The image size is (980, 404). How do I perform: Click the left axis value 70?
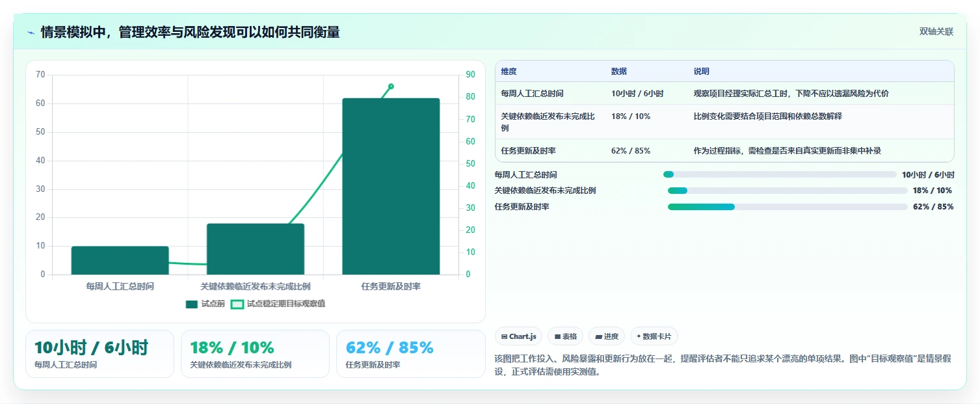click(40, 75)
